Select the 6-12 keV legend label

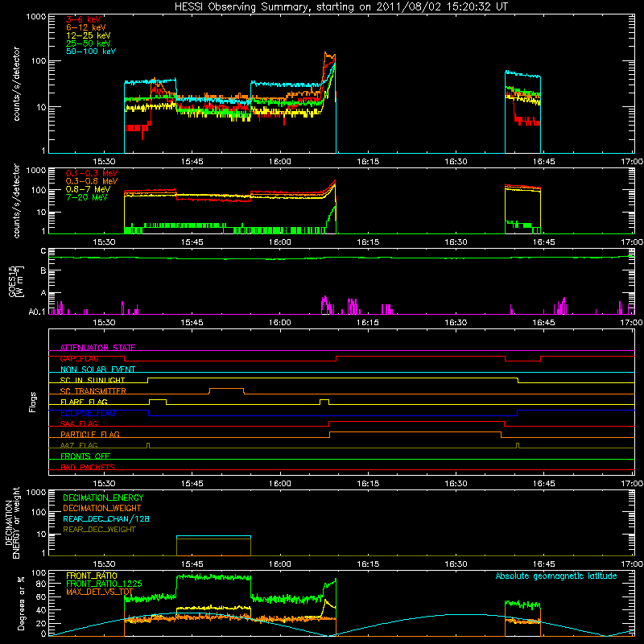pyautogui.click(x=86, y=27)
